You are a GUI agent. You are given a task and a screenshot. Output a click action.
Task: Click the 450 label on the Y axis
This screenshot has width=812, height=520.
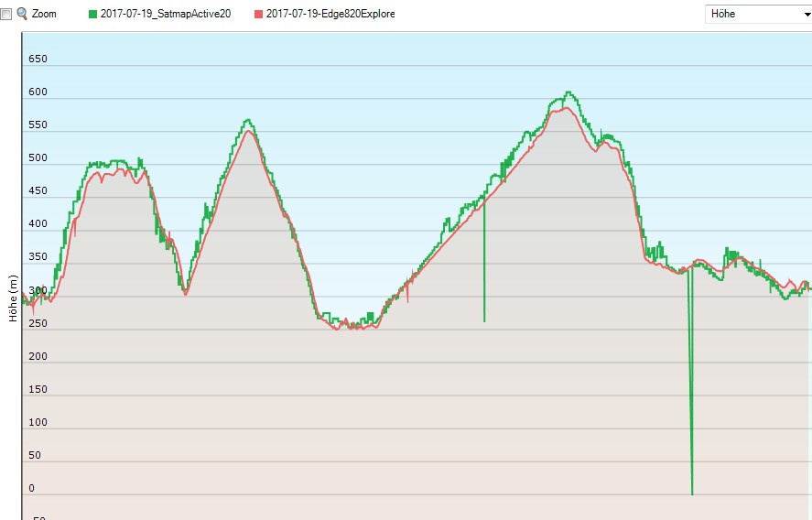pos(38,191)
